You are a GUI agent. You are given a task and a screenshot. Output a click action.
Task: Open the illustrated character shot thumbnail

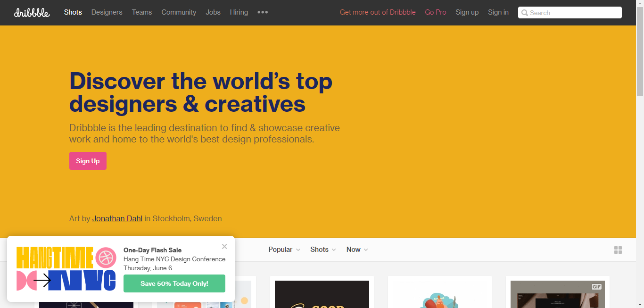[x=440, y=294]
